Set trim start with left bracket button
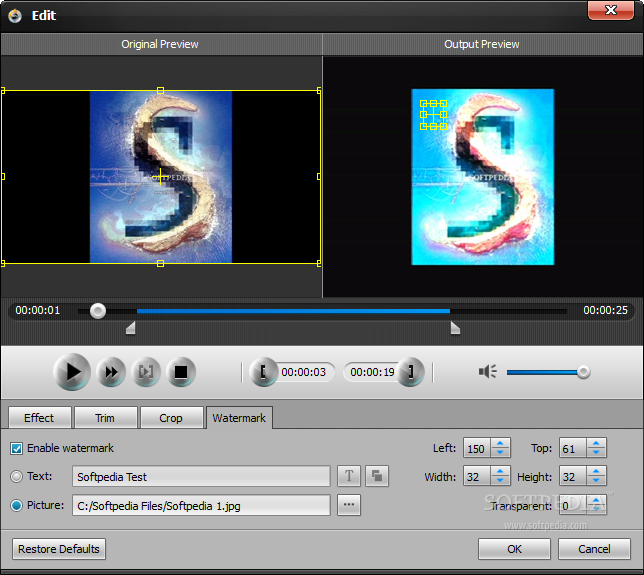The width and height of the screenshot is (644, 575). tap(263, 372)
